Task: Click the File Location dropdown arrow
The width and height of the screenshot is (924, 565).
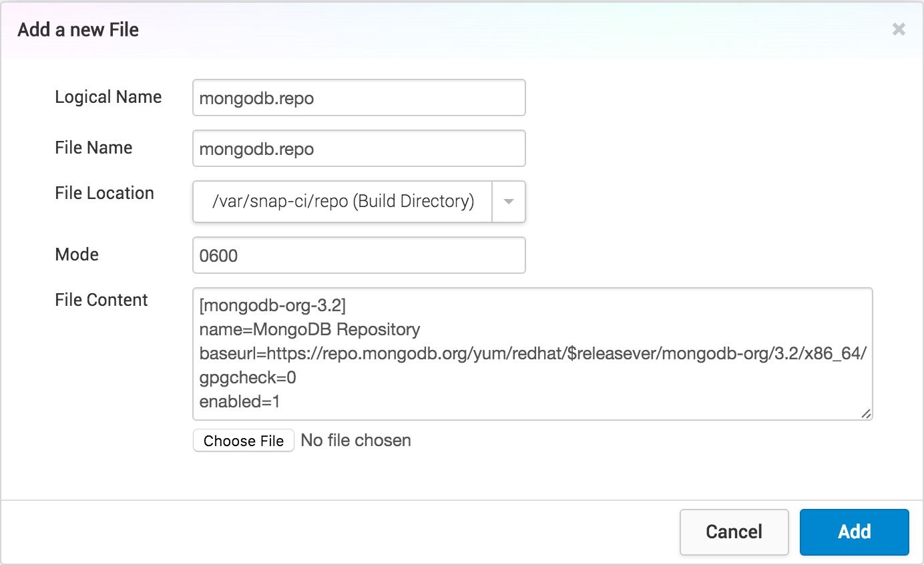Action: (x=509, y=201)
